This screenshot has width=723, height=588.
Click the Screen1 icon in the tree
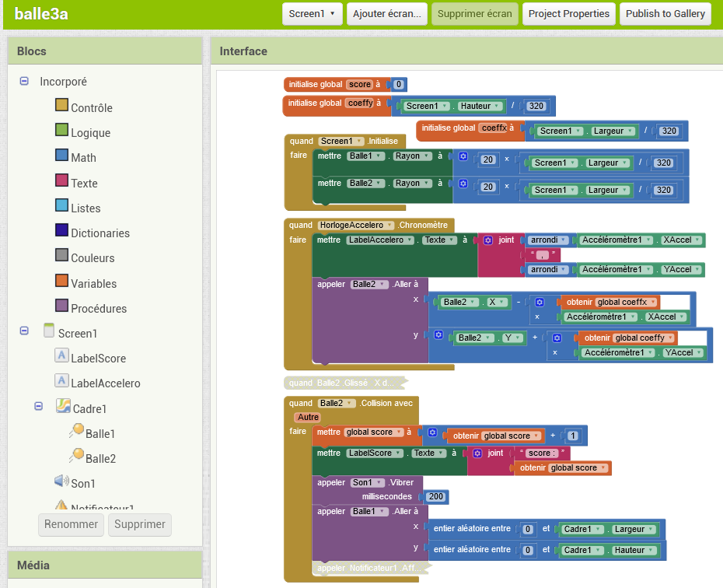pos(49,331)
